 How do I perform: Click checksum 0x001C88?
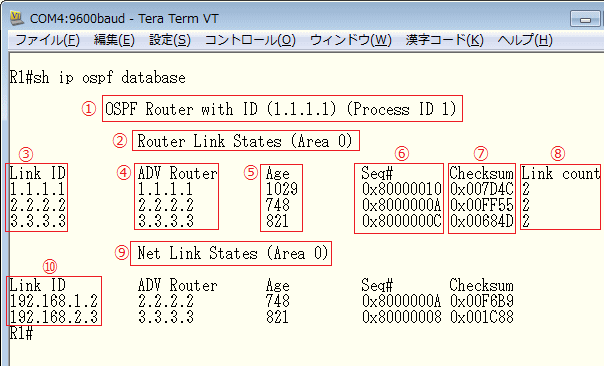pos(482,317)
